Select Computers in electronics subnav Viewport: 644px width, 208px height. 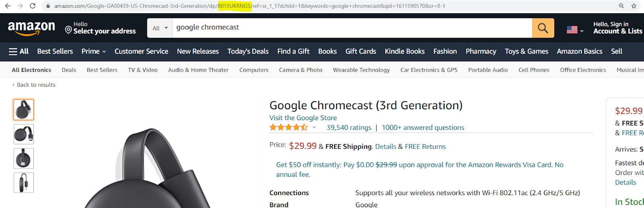pos(254,70)
